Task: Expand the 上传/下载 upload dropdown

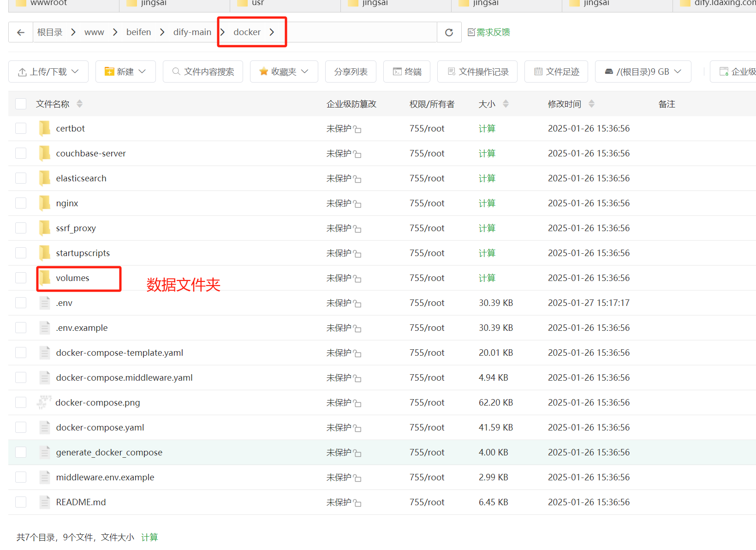Action: tap(48, 72)
